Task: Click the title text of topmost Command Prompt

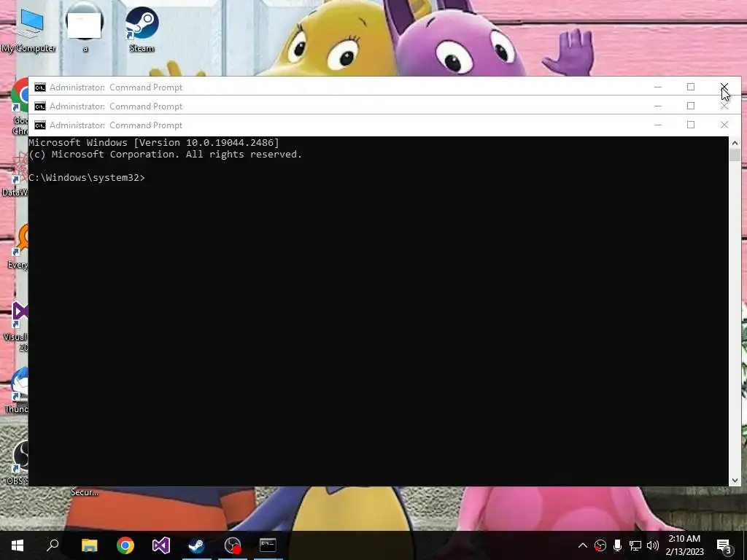Action: (116, 87)
